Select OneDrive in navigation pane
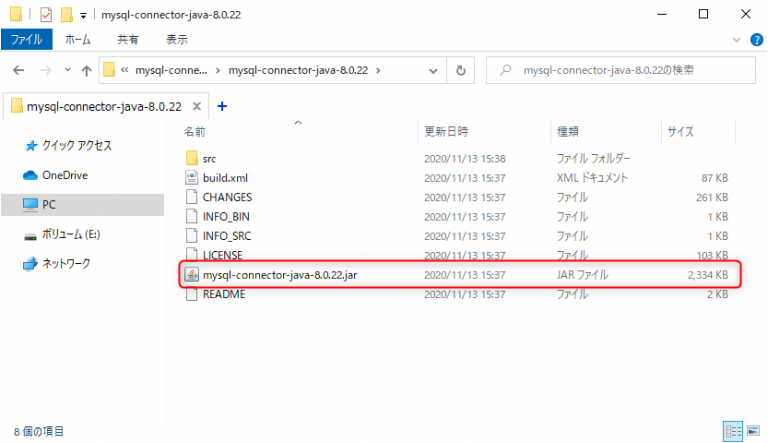 (x=64, y=175)
